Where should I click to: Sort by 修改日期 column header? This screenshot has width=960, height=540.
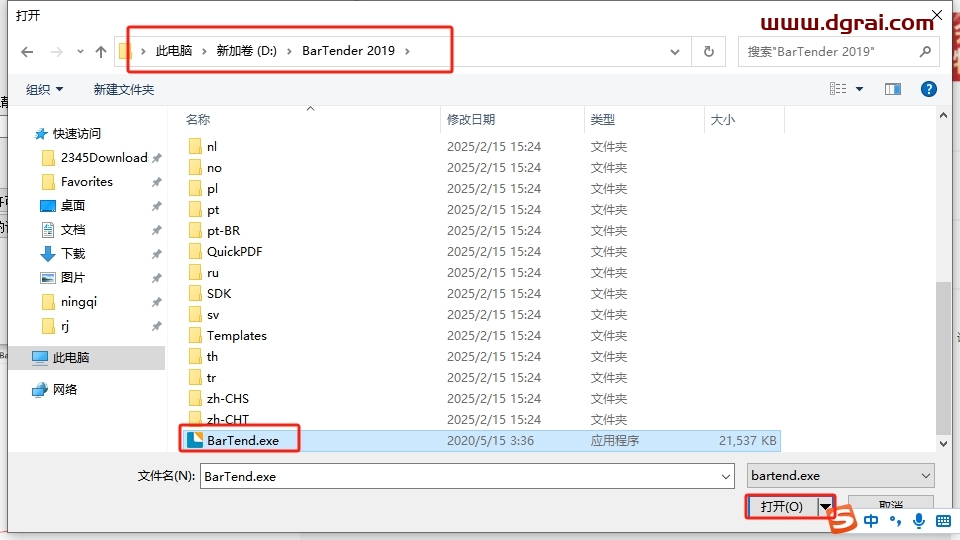tap(471, 119)
